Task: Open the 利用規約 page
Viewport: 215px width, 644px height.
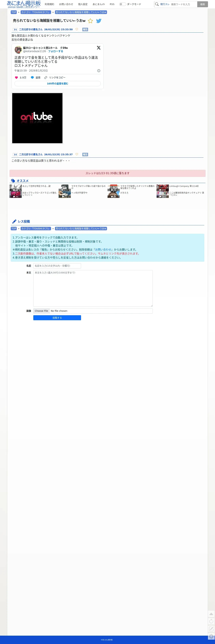Action: (x=49, y=4)
